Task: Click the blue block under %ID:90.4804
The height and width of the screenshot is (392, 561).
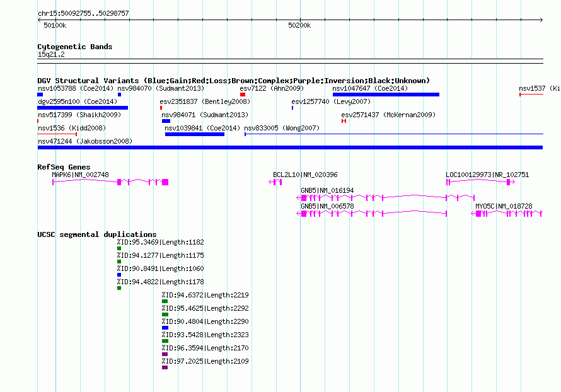Action: [165, 328]
